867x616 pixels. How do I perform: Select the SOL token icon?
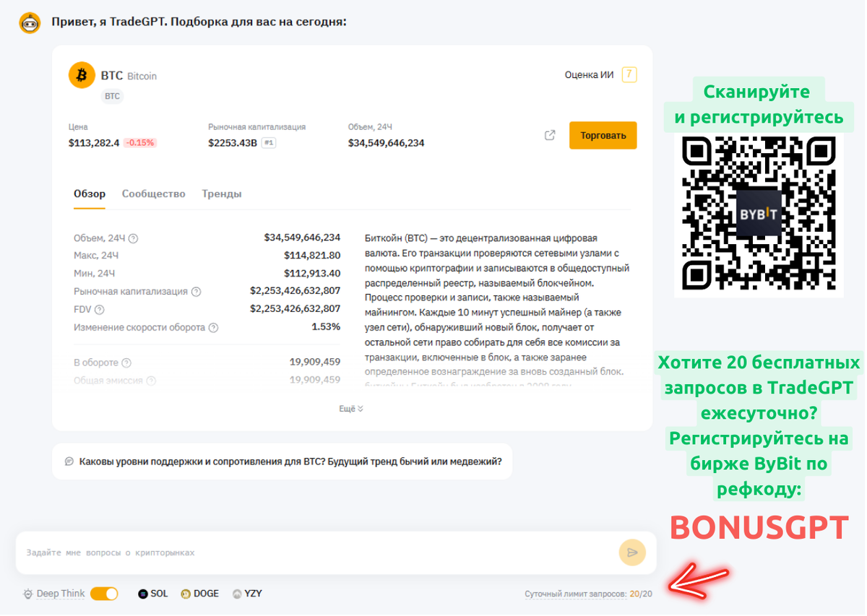pyautogui.click(x=144, y=593)
